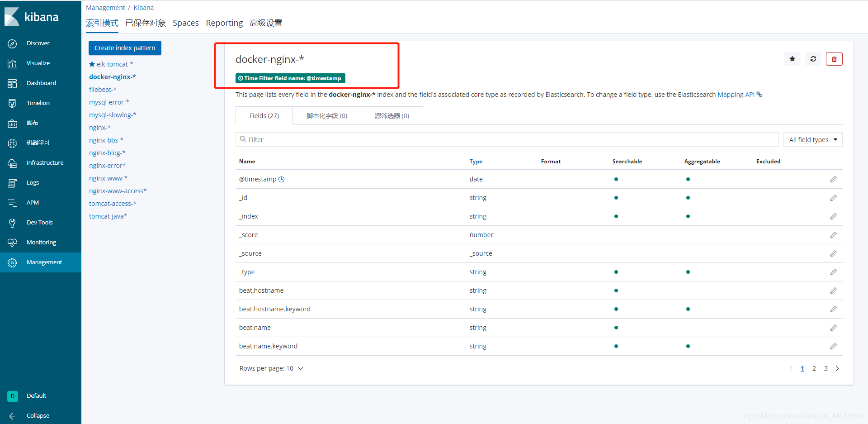
Task: Switch to the Fields (27) tab
Action: (x=264, y=116)
